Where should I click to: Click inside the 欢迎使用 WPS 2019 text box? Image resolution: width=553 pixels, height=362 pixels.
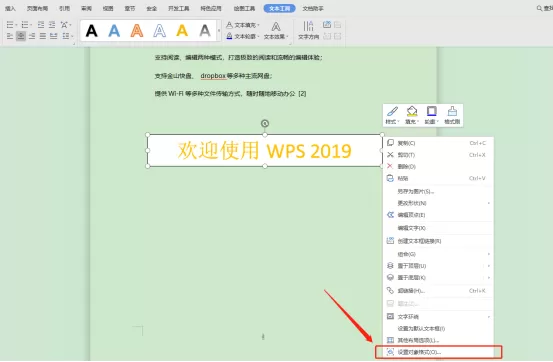(x=265, y=151)
